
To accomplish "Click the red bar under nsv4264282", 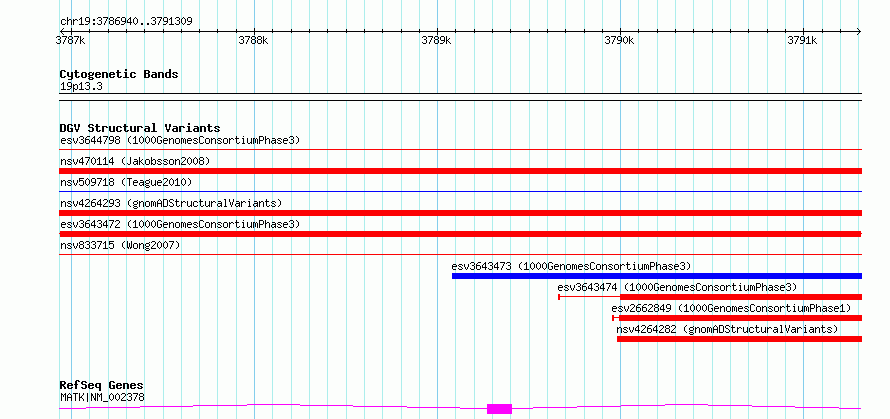I will point(740,339).
